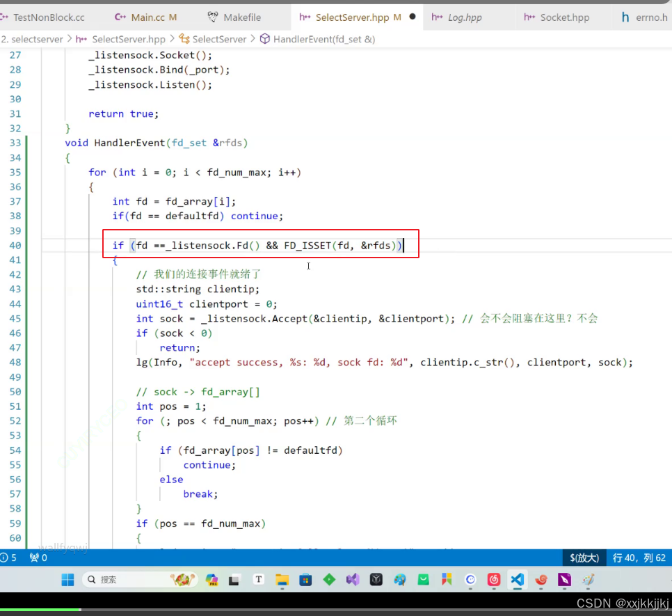Screen dimensions: 672x616
Task: Click the red swirl taskbar icon
Action: point(541,580)
